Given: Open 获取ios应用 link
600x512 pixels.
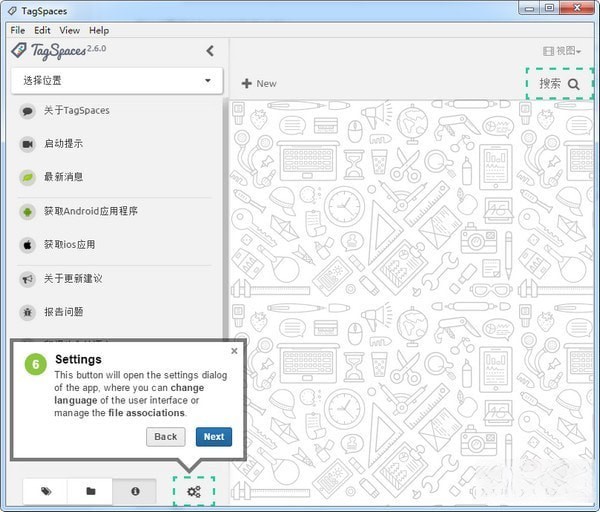Looking at the screenshot, I should (x=69, y=245).
